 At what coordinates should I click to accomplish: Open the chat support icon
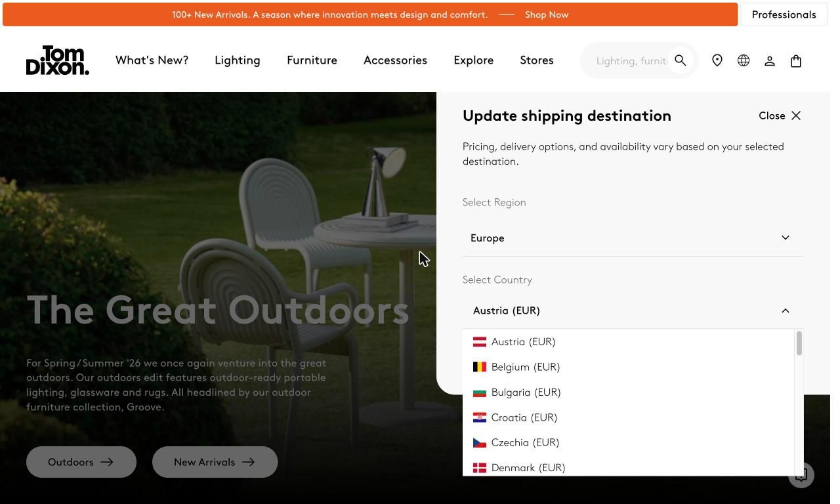(x=801, y=475)
